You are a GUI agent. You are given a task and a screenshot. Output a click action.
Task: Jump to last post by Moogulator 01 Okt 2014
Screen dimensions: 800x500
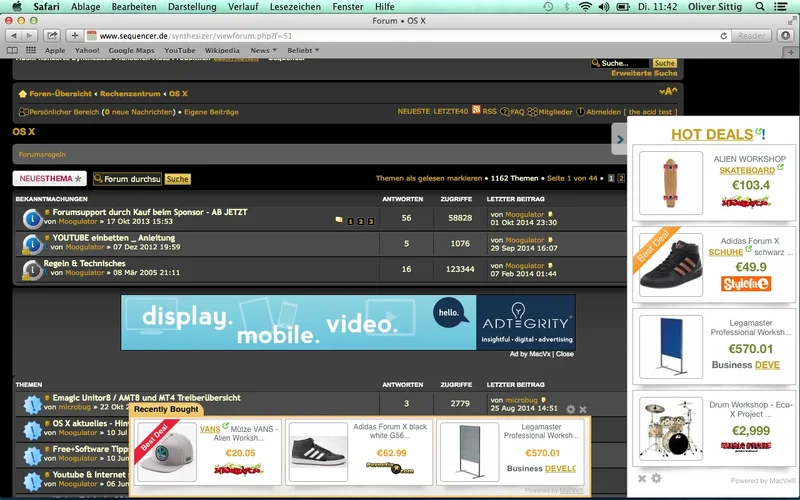[x=550, y=214]
